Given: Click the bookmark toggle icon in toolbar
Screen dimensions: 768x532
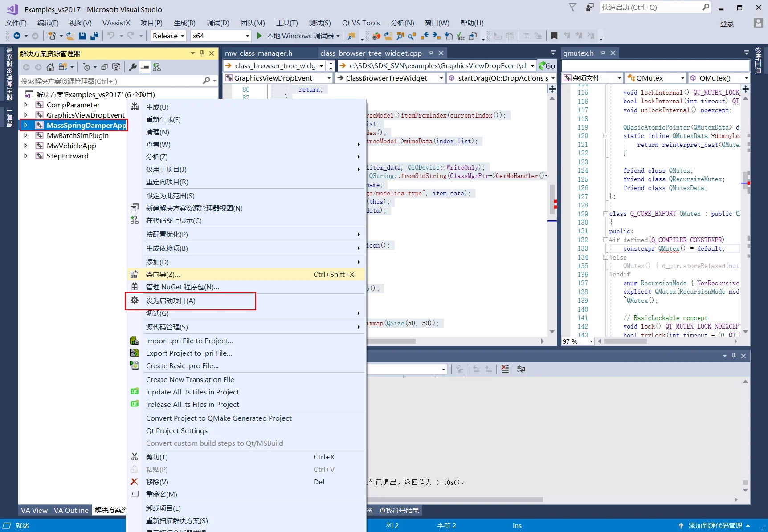Looking at the screenshot, I should pyautogui.click(x=554, y=36).
